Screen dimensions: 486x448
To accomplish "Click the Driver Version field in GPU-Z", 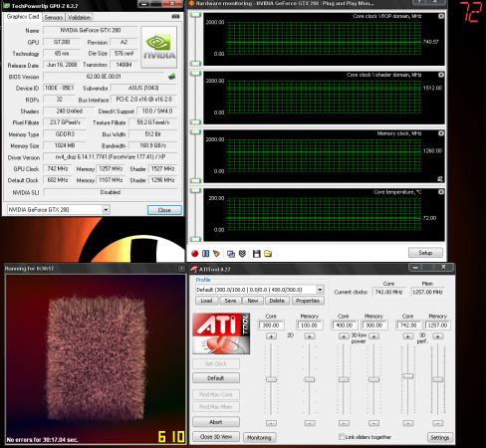I will [x=111, y=157].
